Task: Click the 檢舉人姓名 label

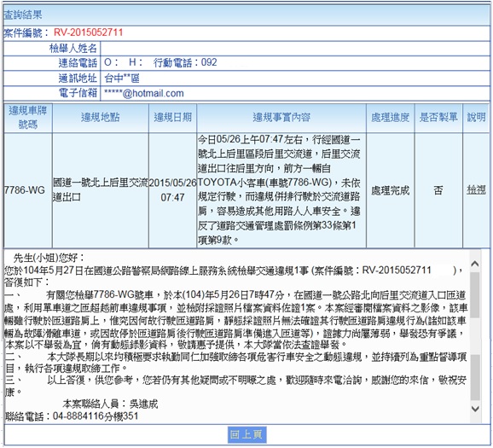Action: click(73, 48)
